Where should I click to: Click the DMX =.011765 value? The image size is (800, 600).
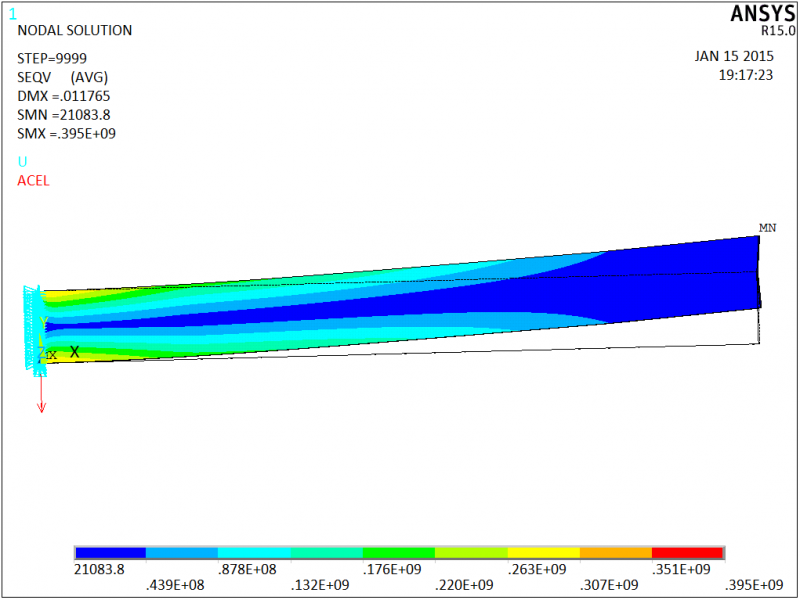pyautogui.click(x=64, y=96)
